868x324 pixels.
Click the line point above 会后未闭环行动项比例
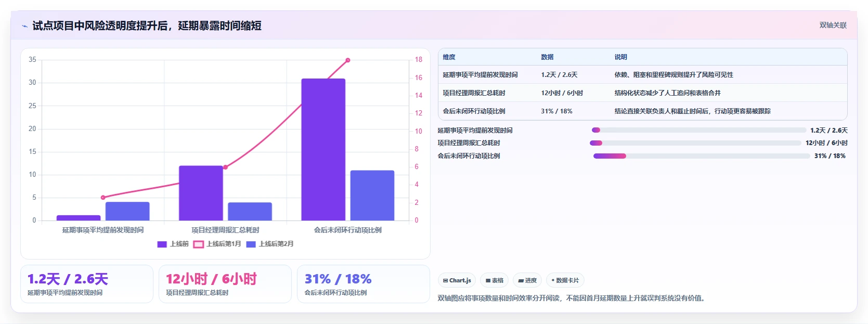click(x=348, y=60)
